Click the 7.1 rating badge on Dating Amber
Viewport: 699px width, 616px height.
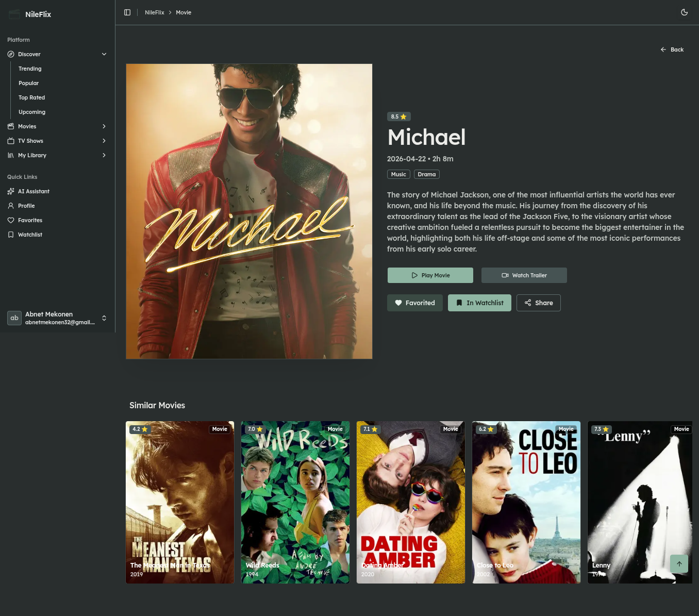point(371,429)
